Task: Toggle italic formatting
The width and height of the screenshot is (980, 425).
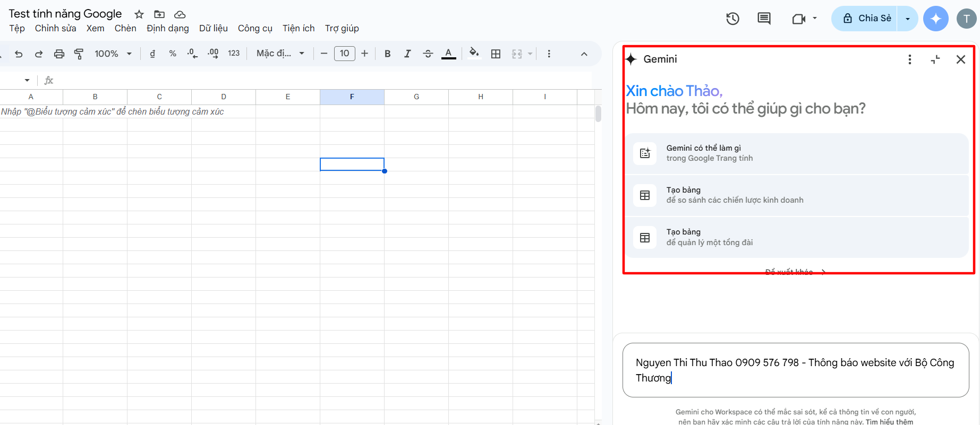Action: [x=407, y=54]
